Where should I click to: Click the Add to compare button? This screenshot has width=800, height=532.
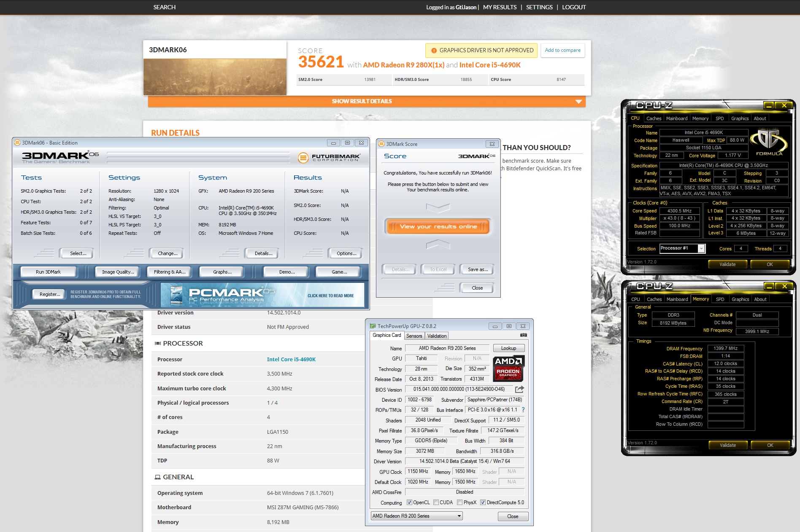(562, 50)
